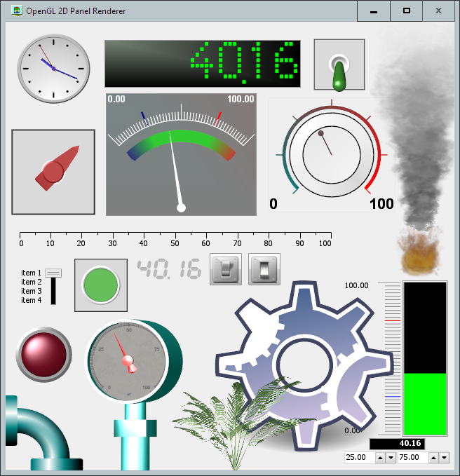Click the gray seven-segment 40.16 display
This screenshot has width=460, height=476.
pos(169,269)
